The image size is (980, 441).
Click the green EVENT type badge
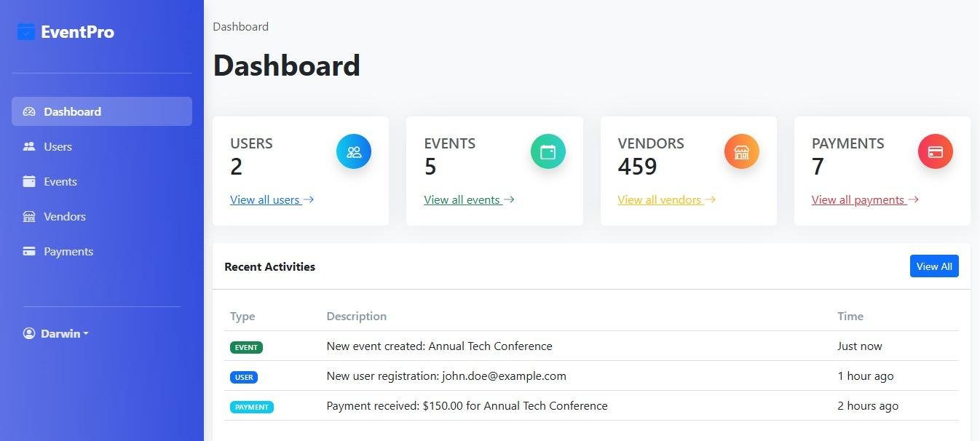tap(246, 347)
